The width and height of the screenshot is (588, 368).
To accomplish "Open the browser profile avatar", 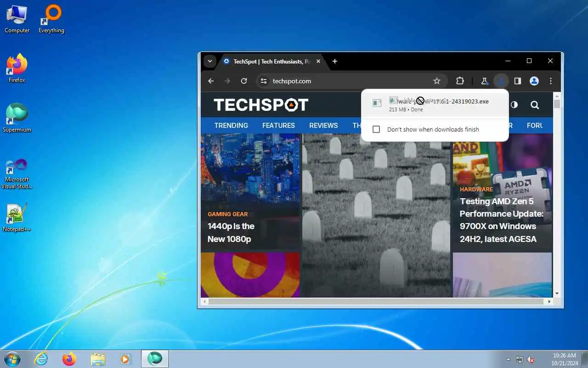I will [534, 81].
